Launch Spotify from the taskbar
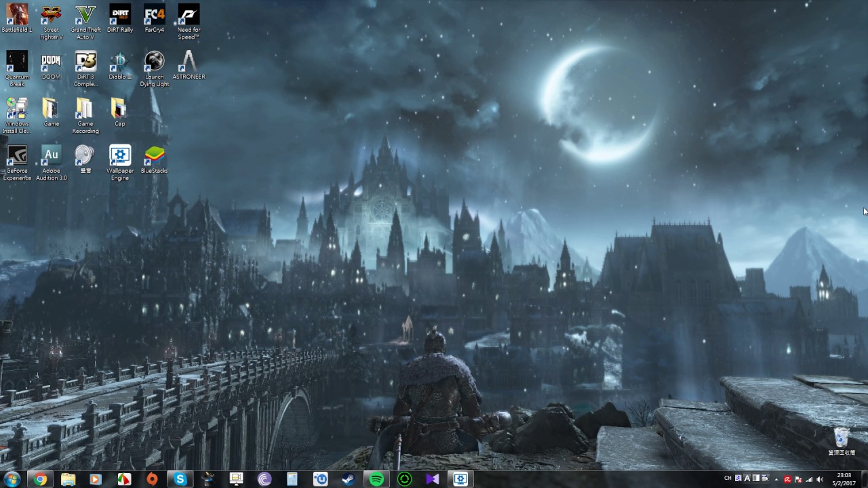This screenshot has height=488, width=868. tap(376, 479)
